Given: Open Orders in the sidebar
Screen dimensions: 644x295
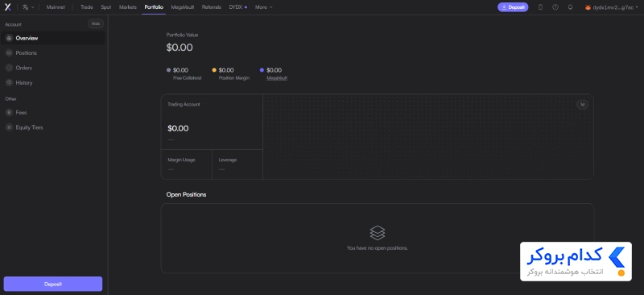Looking at the screenshot, I should [53, 68].
